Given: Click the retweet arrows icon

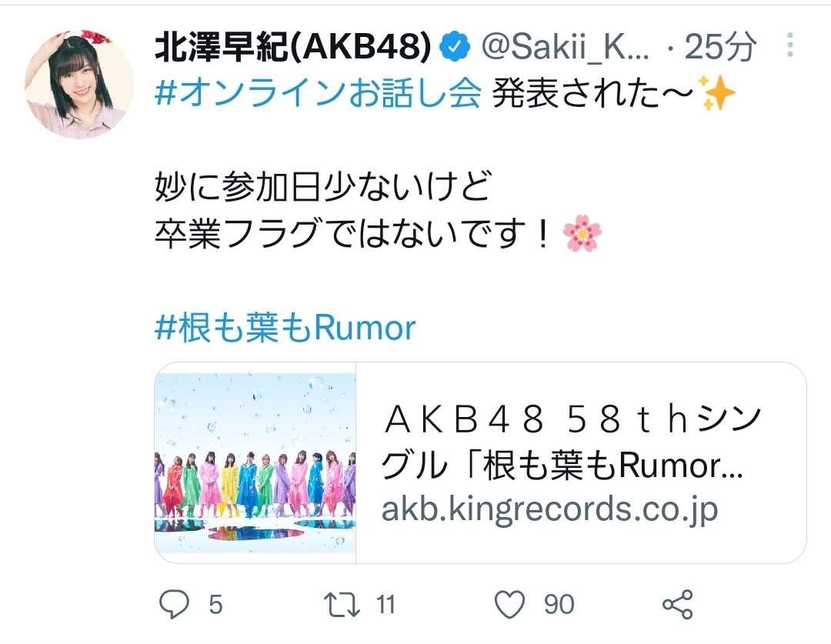Looking at the screenshot, I should click(342, 604).
